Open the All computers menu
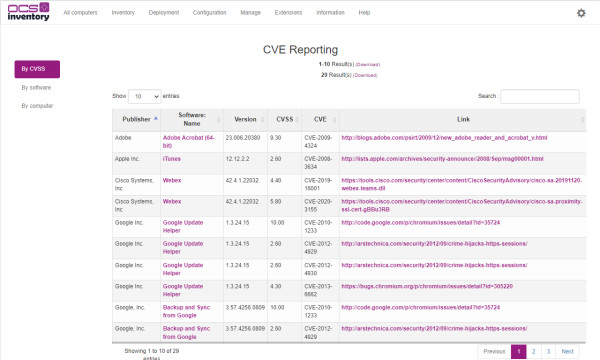Viewport: 600px width, 360px height. [80, 13]
